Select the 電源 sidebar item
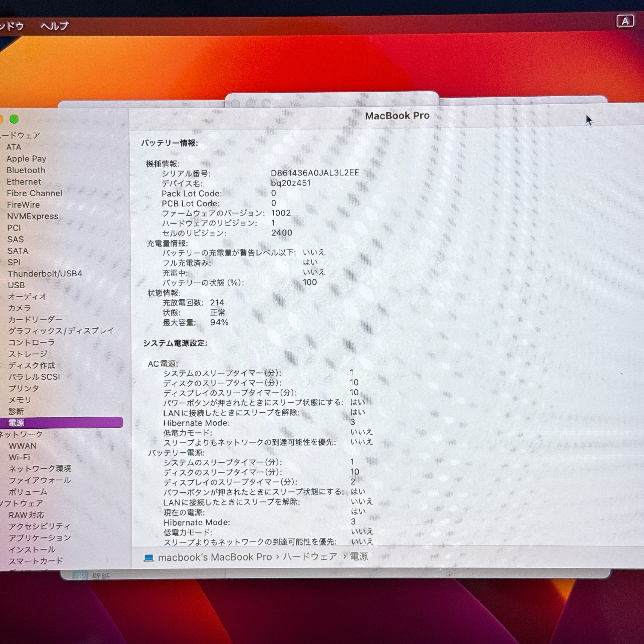This screenshot has width=644, height=644. [17, 423]
